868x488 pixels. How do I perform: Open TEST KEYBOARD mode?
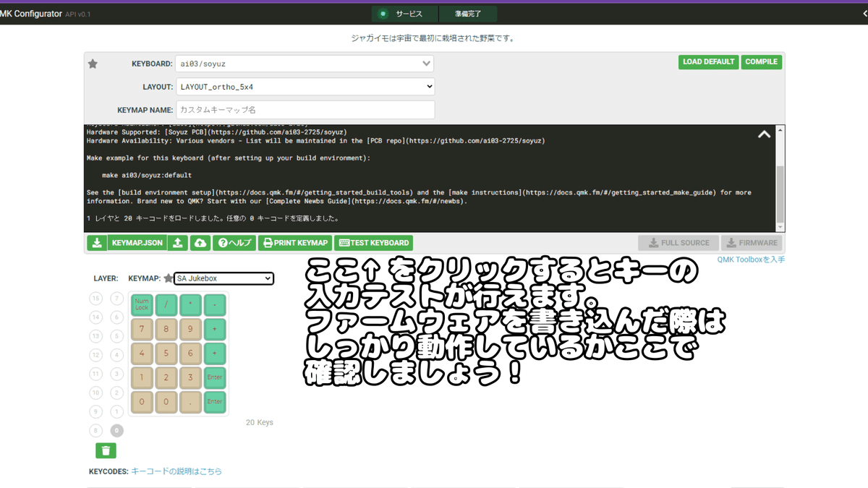point(373,243)
